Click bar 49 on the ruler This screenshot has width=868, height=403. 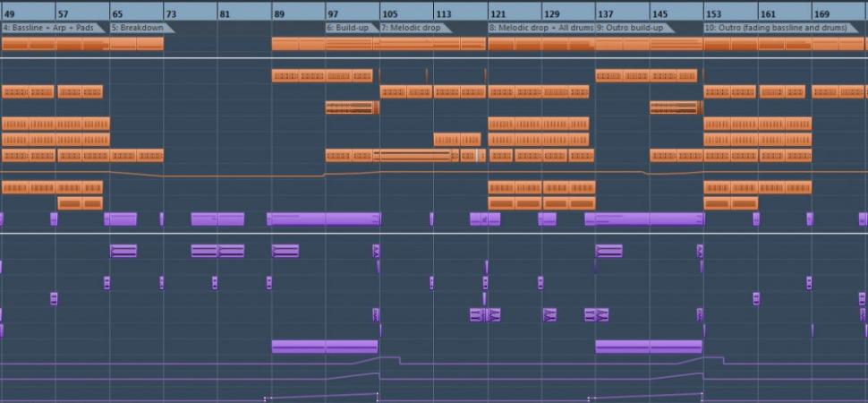(9, 14)
